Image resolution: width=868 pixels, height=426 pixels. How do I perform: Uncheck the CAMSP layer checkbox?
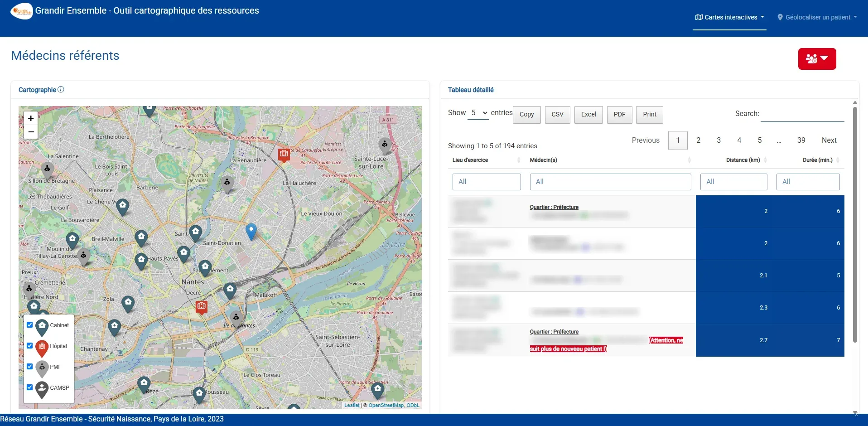tap(29, 387)
